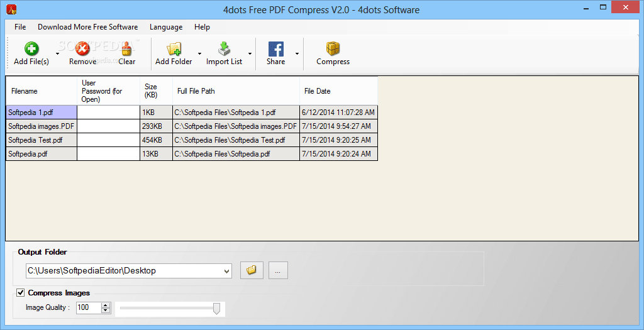The height and width of the screenshot is (330, 644).
Task: Click the Full File Path column header
Action: [x=236, y=91]
